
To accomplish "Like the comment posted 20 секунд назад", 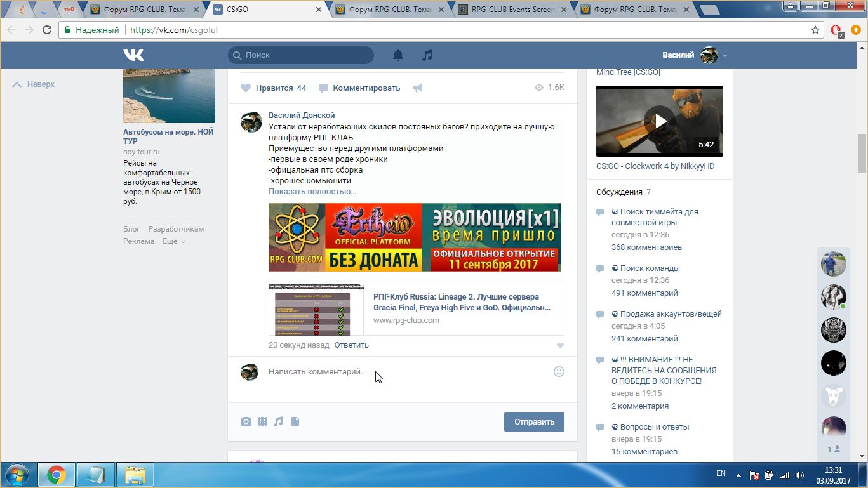I will click(560, 346).
